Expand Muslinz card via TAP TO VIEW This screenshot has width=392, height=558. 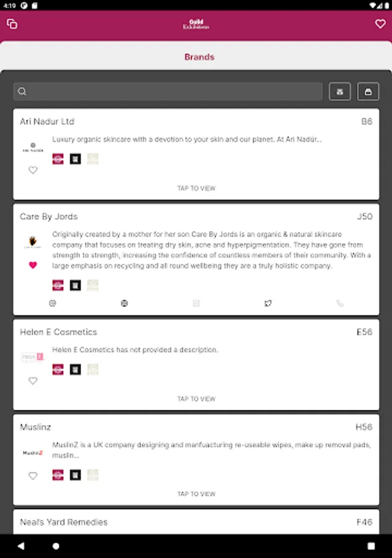[196, 494]
